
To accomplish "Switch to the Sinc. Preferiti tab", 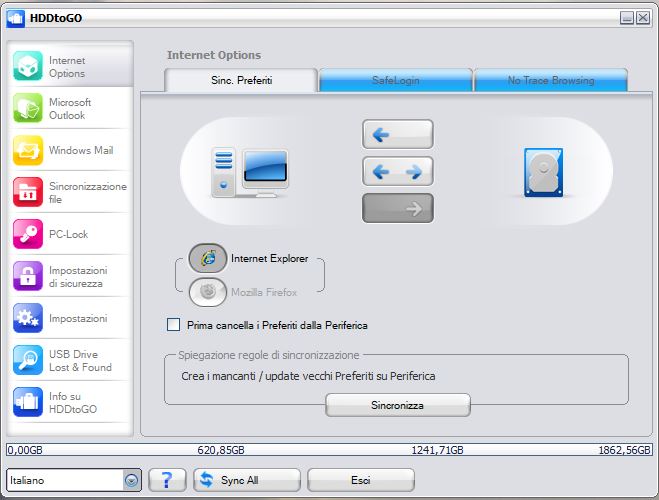I will coord(241,80).
